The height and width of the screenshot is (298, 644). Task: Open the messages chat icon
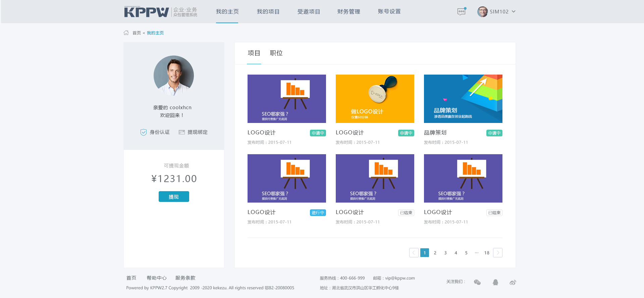click(462, 11)
